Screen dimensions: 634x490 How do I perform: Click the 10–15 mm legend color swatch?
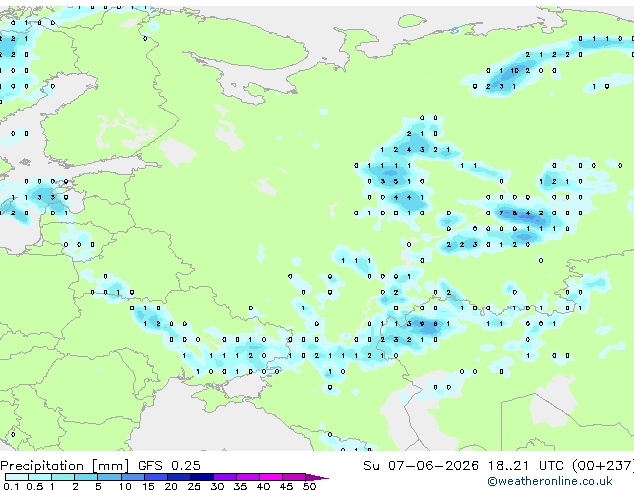coord(132,477)
